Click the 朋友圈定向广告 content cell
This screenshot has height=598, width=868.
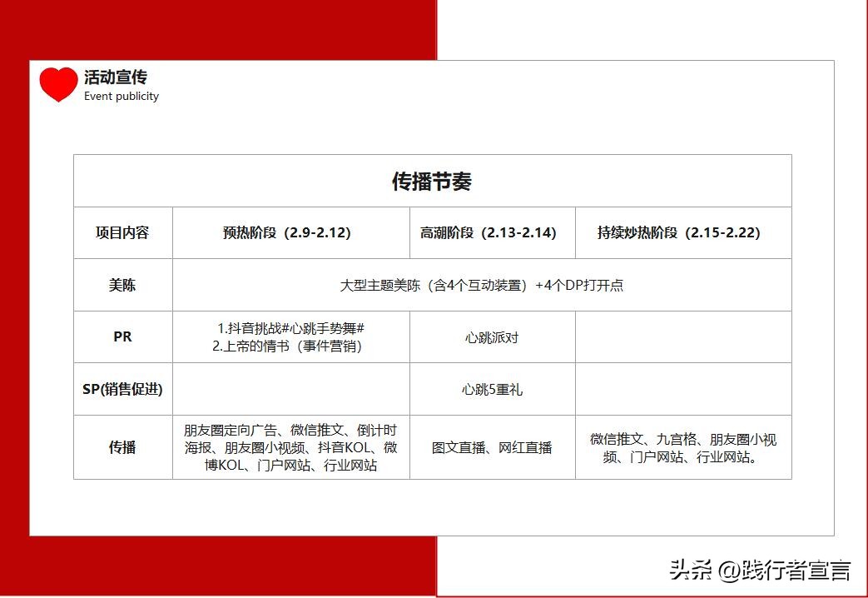click(x=289, y=448)
